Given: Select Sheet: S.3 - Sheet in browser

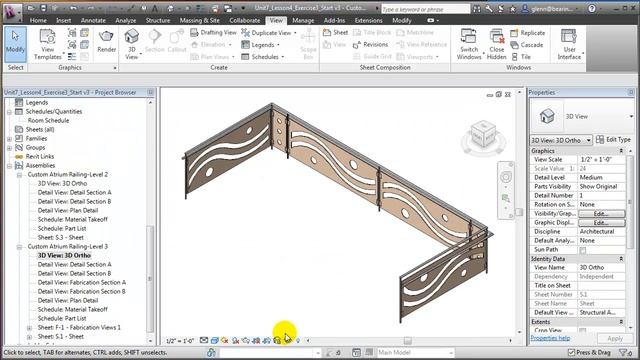Looking at the screenshot, I should point(60,238).
